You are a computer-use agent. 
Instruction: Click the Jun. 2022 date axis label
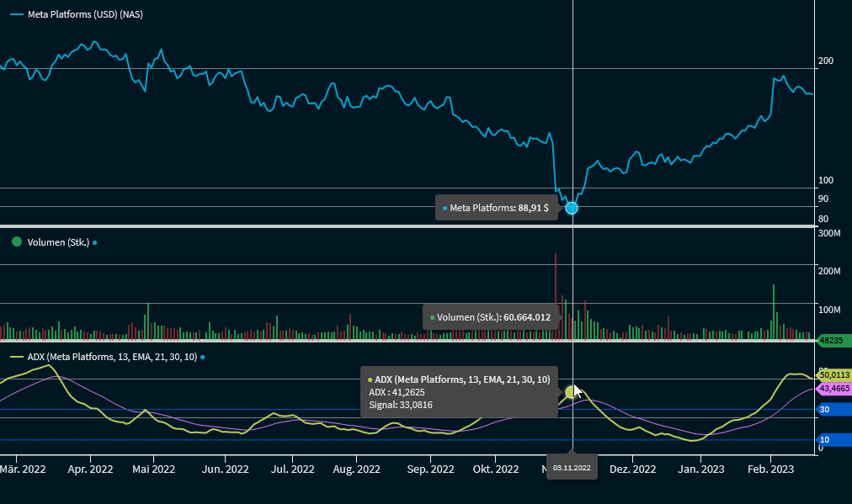[x=225, y=470]
